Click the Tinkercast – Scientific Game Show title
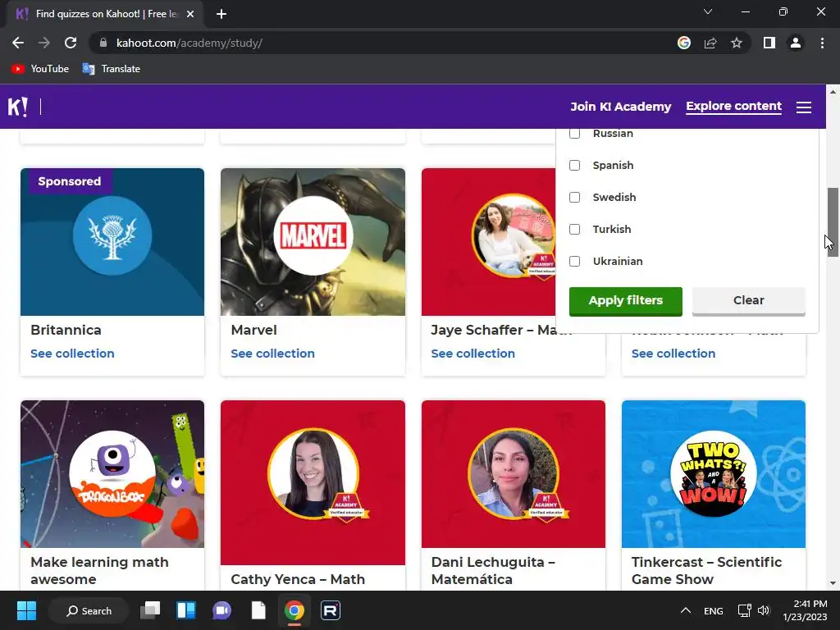 (x=706, y=571)
